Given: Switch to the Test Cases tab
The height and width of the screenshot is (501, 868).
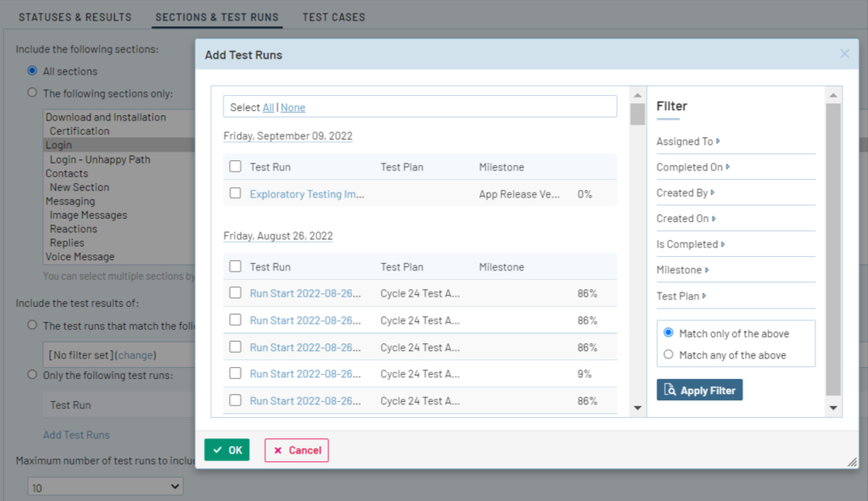Looking at the screenshot, I should (x=334, y=17).
